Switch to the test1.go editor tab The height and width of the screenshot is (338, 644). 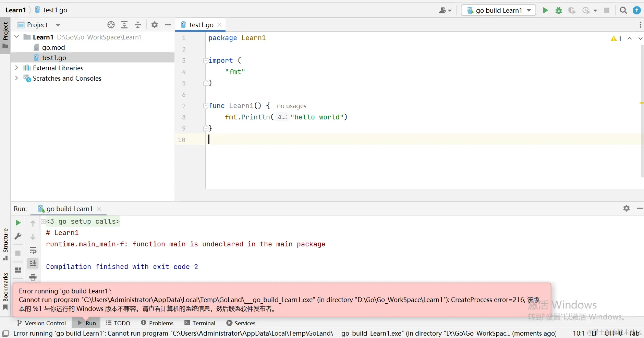tap(201, 25)
